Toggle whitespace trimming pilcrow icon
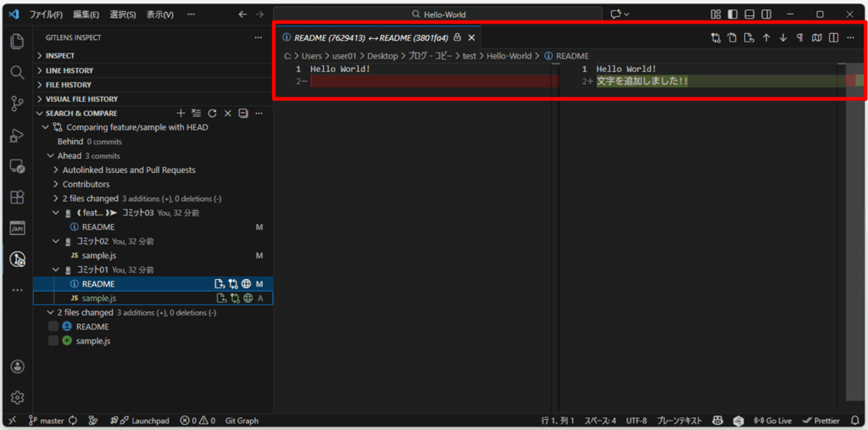The width and height of the screenshot is (868, 430). [x=799, y=37]
